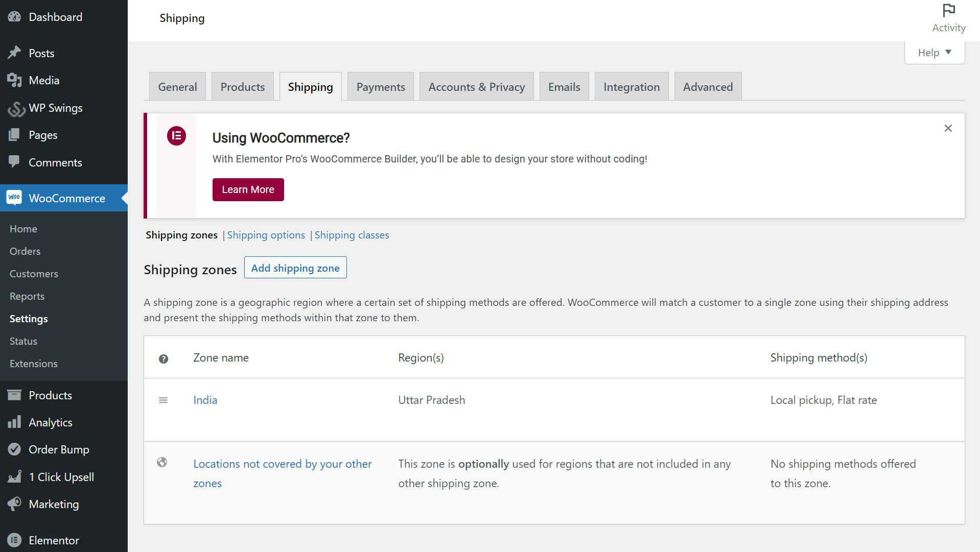Click the Elementor logo icon in notice
The height and width of the screenshot is (552, 980).
pos(176,136)
